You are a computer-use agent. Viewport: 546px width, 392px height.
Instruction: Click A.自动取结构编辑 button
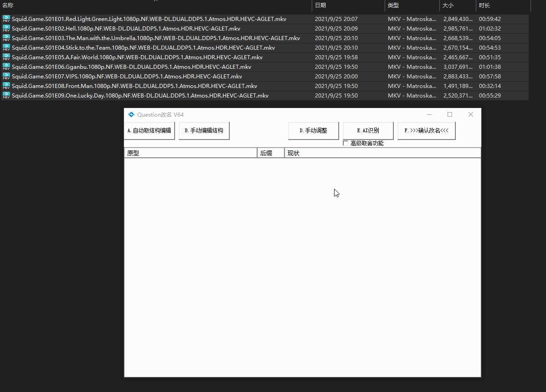click(149, 130)
